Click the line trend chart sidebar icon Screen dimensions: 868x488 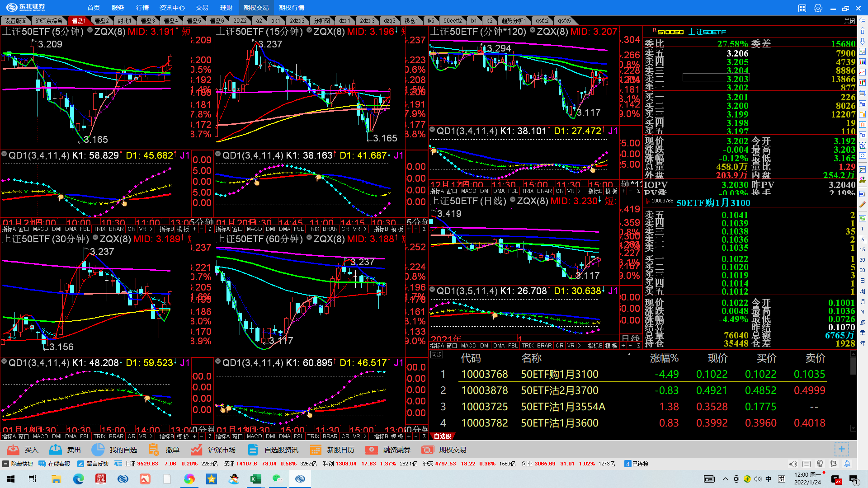coord(863,71)
